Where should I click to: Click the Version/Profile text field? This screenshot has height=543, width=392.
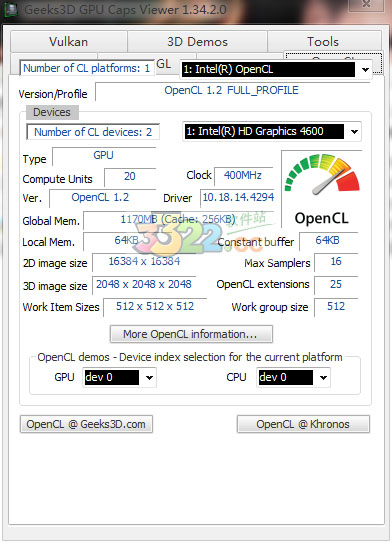click(232, 91)
